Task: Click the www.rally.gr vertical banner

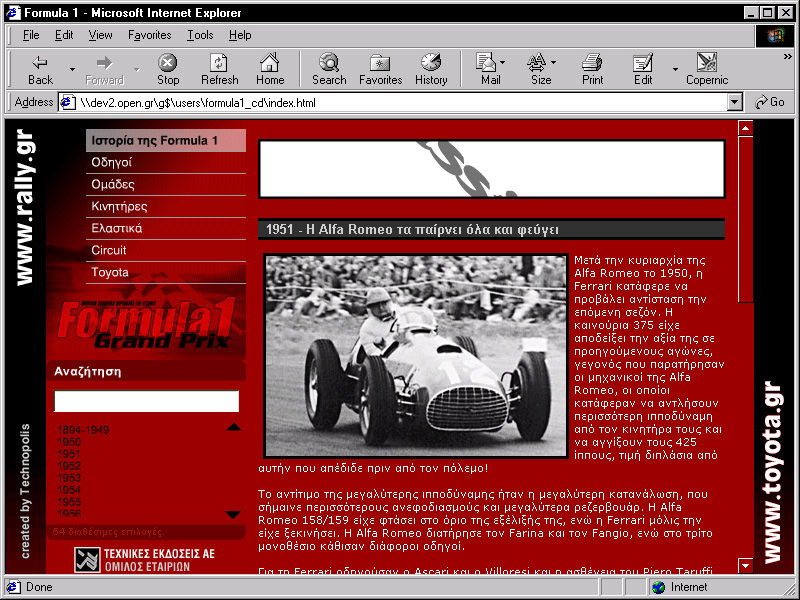Action: 24,208
